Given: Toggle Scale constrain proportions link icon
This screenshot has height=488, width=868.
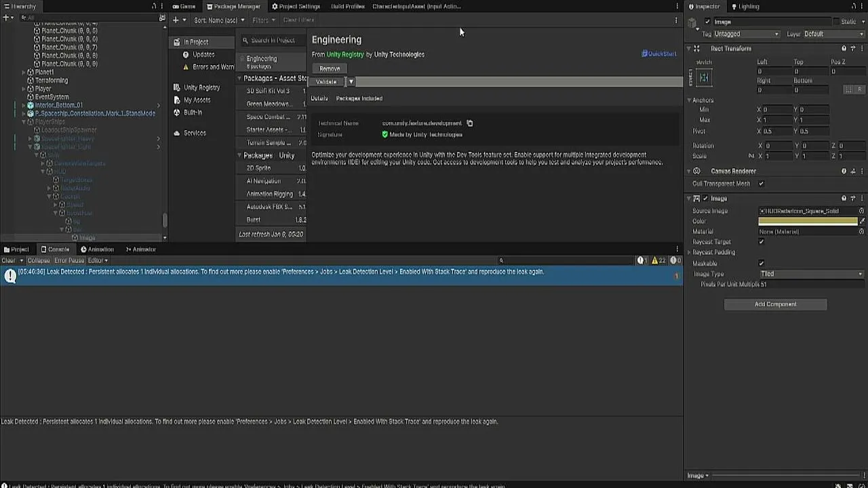Looking at the screenshot, I should tap(751, 156).
